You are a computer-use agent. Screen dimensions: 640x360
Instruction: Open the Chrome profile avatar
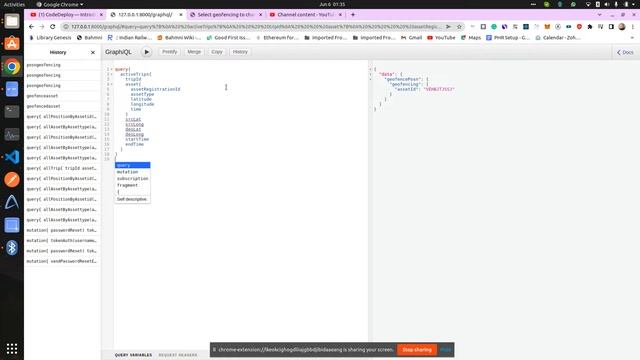tap(622, 27)
